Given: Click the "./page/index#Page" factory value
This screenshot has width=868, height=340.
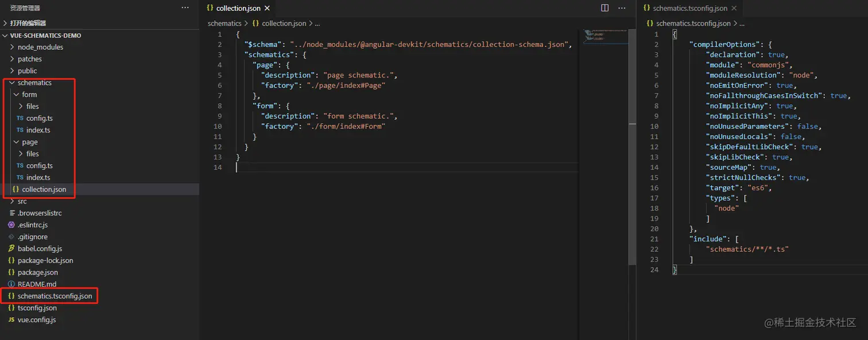Looking at the screenshot, I should tap(346, 85).
